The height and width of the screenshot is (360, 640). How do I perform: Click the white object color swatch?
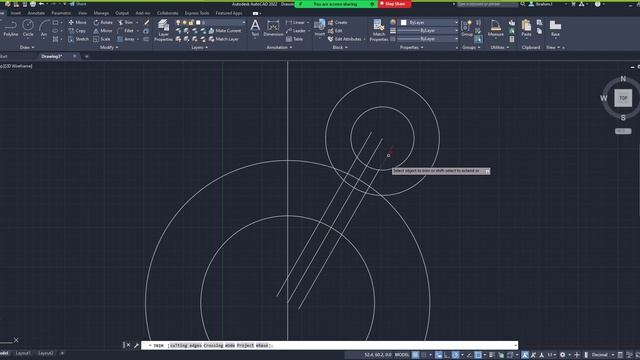(404, 22)
